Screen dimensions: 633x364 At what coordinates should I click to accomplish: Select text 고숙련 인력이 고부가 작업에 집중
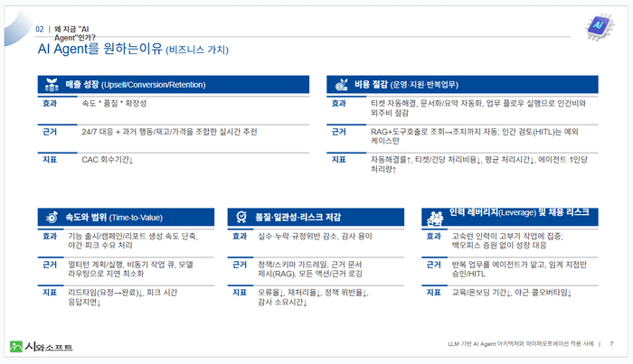coord(507,237)
